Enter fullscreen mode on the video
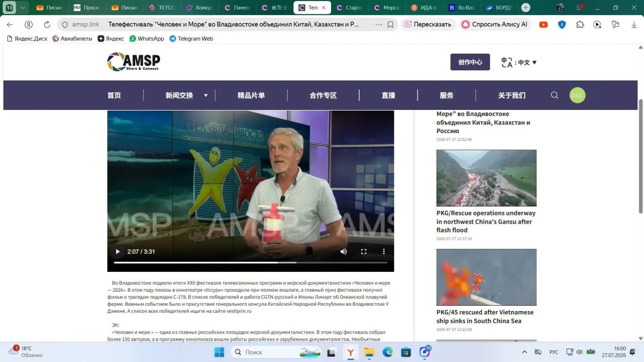This screenshot has width=644, height=362. coord(363,252)
